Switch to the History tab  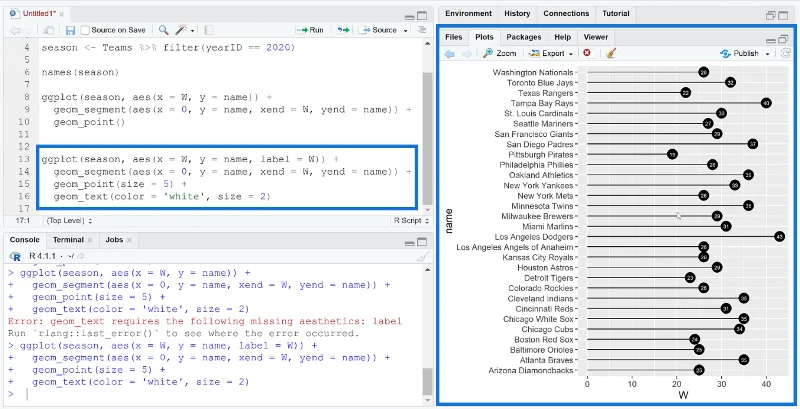click(x=517, y=14)
